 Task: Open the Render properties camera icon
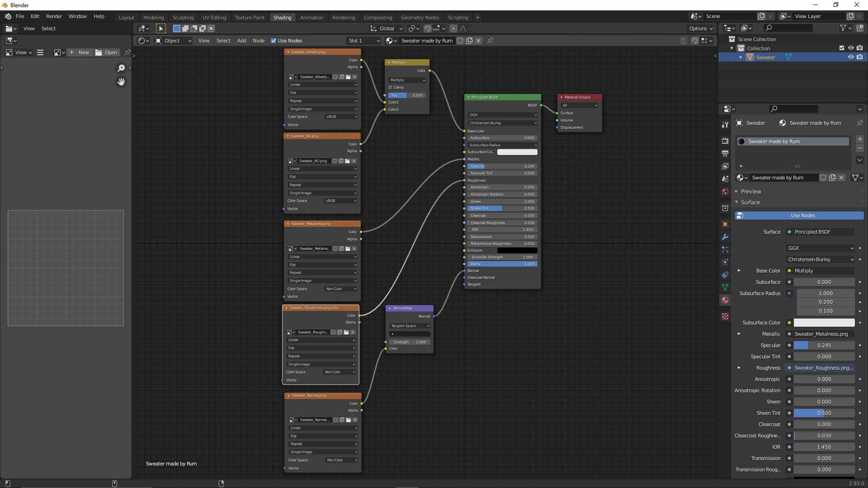click(725, 141)
